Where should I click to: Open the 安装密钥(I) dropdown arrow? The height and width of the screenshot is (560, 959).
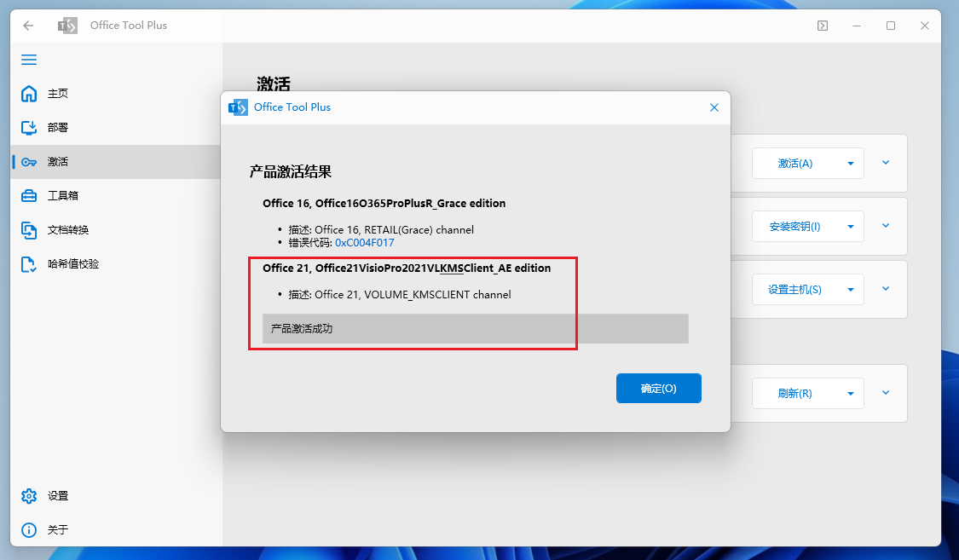pos(850,226)
